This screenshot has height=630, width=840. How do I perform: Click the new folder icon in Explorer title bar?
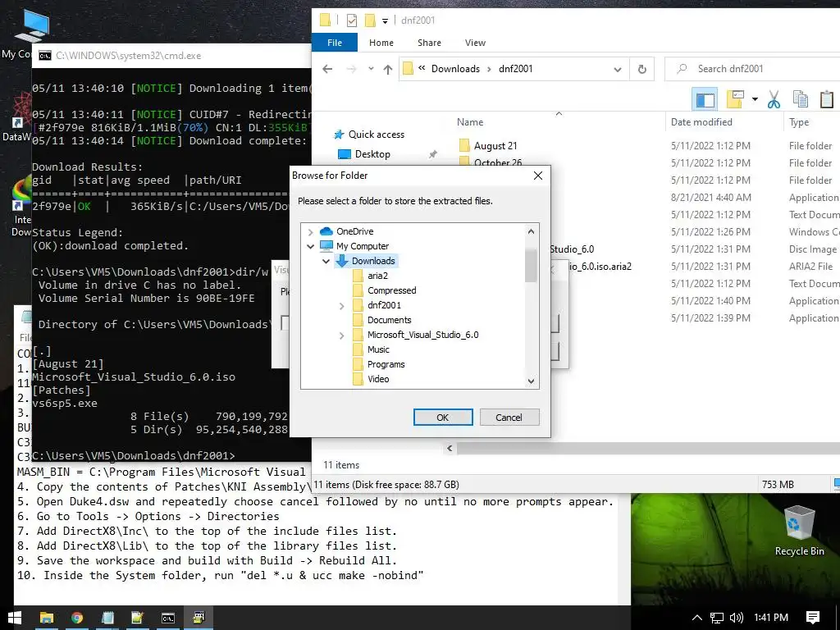370,21
